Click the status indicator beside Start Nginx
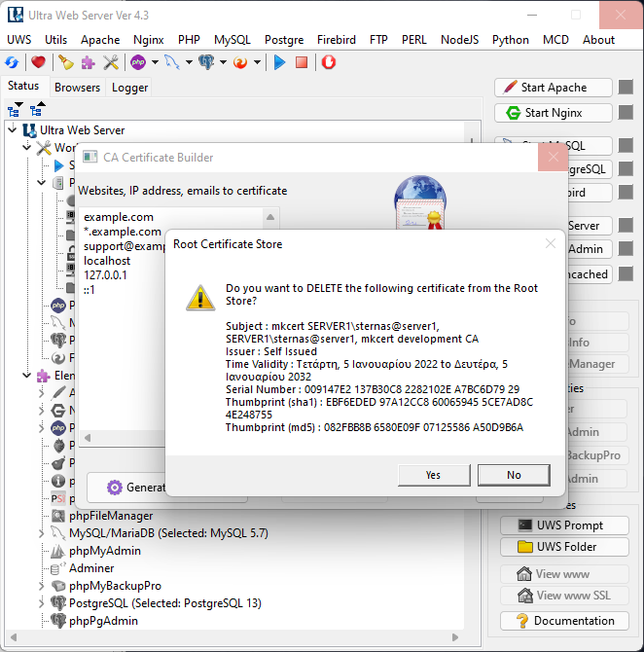The height and width of the screenshot is (652, 644). tap(626, 112)
